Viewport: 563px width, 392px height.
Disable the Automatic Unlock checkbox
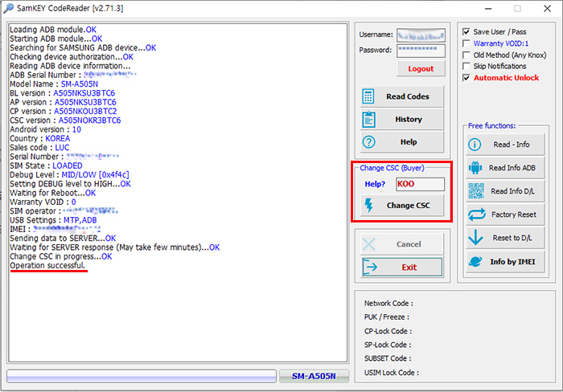[x=466, y=78]
